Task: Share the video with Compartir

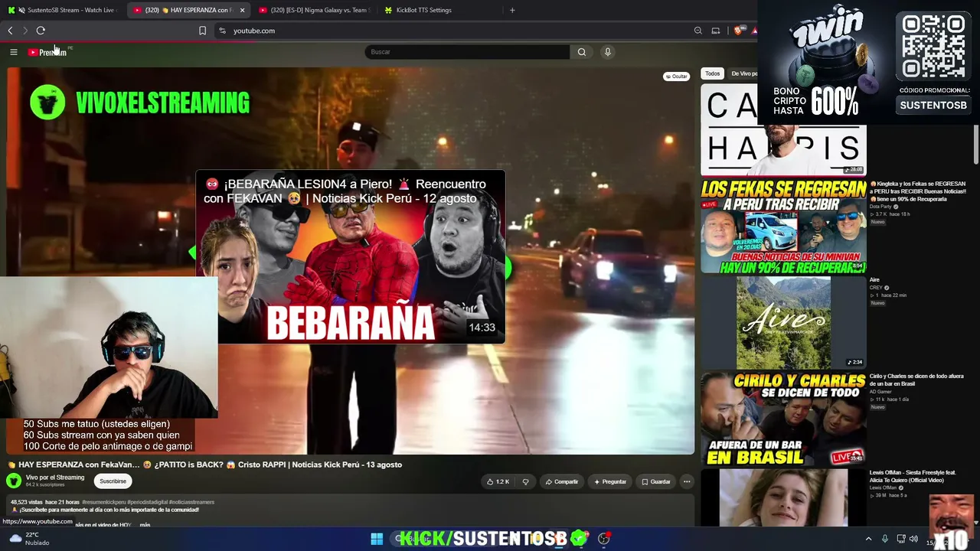Action: [562, 481]
